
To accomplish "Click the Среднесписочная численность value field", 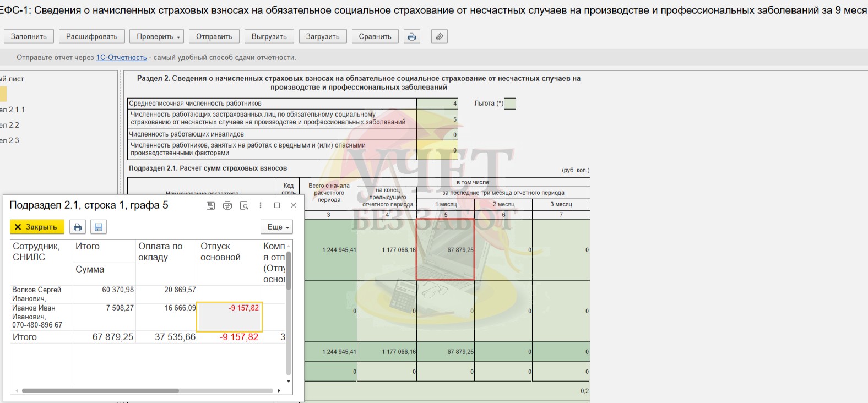I will (x=437, y=104).
